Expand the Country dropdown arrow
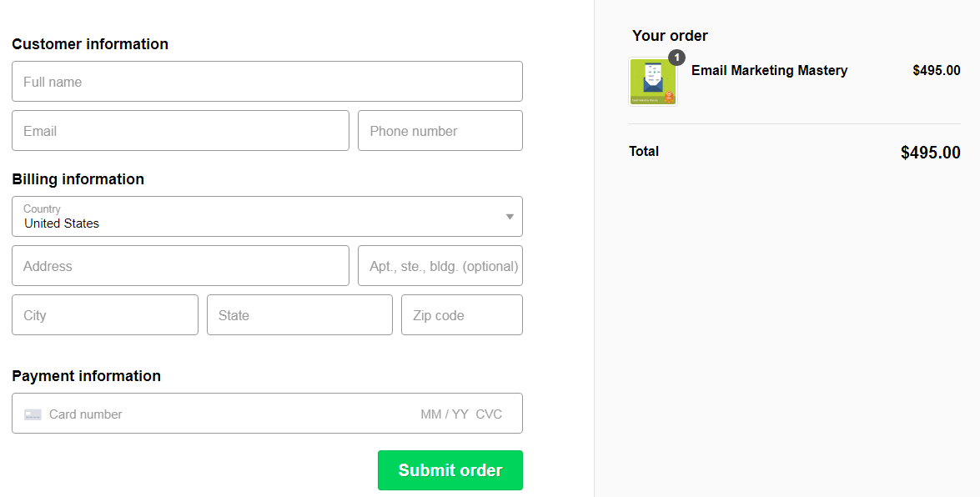The image size is (980, 497). (x=510, y=217)
